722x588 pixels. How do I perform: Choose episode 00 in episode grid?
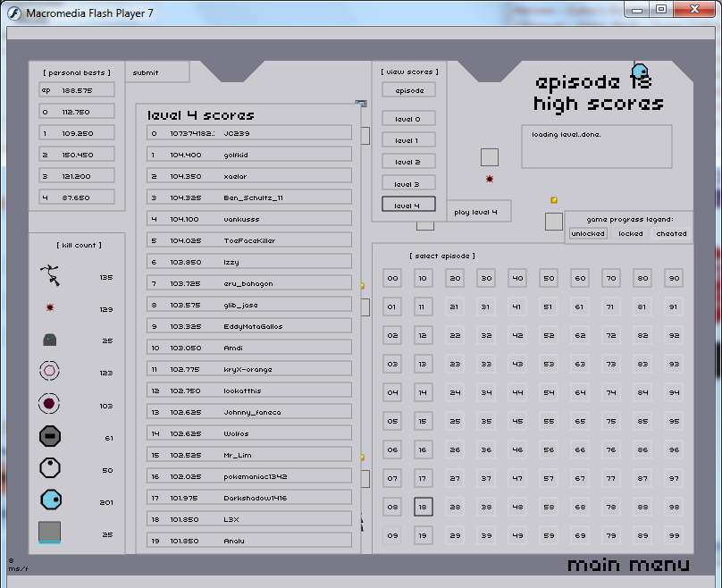pos(391,279)
